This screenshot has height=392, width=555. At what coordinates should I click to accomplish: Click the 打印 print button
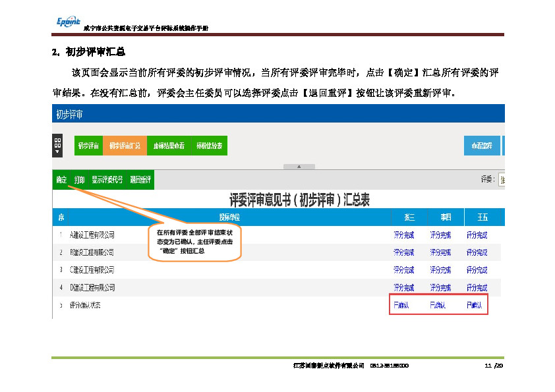click(79, 179)
